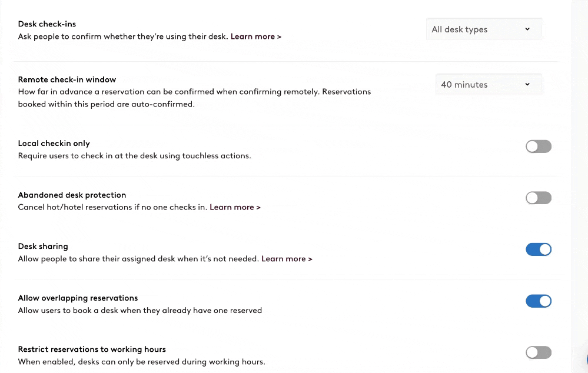The height and width of the screenshot is (373, 588).
Task: Click the "Desk sharing" setting heading
Action: 43,247
